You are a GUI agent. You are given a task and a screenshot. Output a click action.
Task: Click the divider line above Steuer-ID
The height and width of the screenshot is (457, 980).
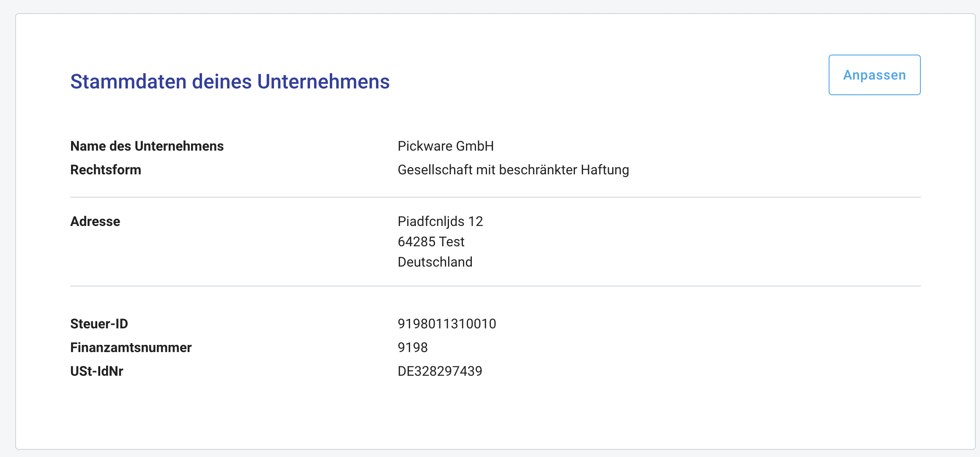point(495,286)
